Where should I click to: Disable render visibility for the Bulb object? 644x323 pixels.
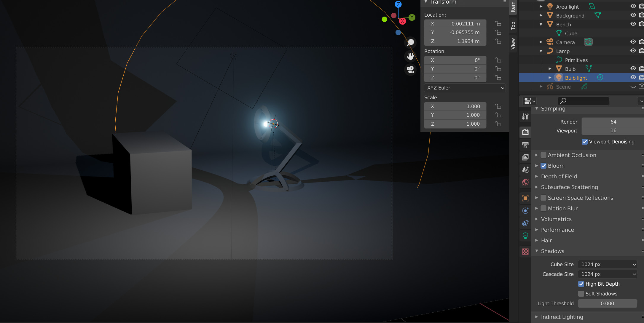(x=642, y=68)
